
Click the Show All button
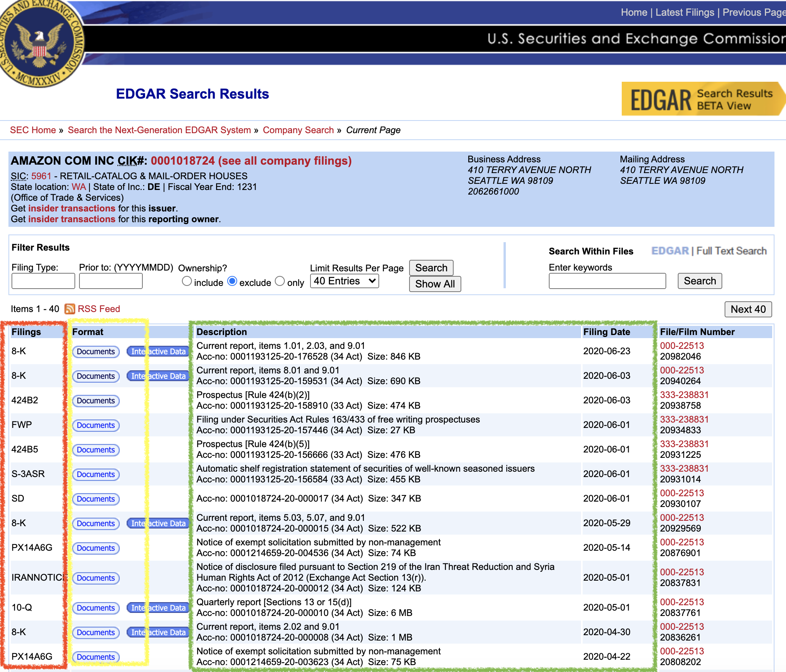tap(435, 284)
